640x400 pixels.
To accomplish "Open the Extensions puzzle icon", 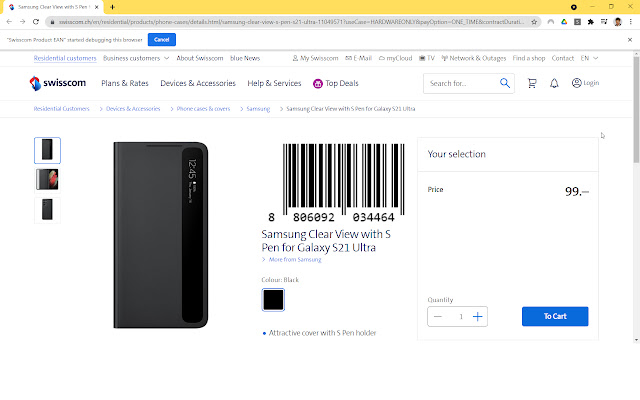I will 591,22.
